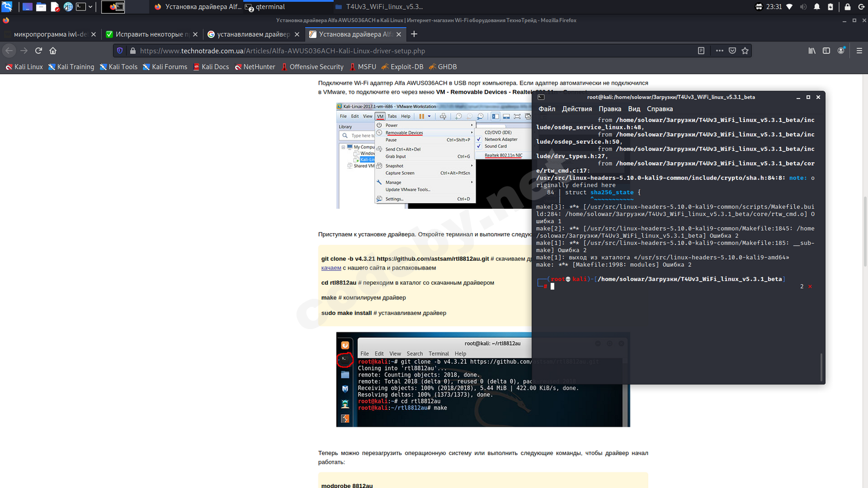The width and height of the screenshot is (868, 488).
Task: Click tracking protection shield in address bar
Action: coord(120,50)
